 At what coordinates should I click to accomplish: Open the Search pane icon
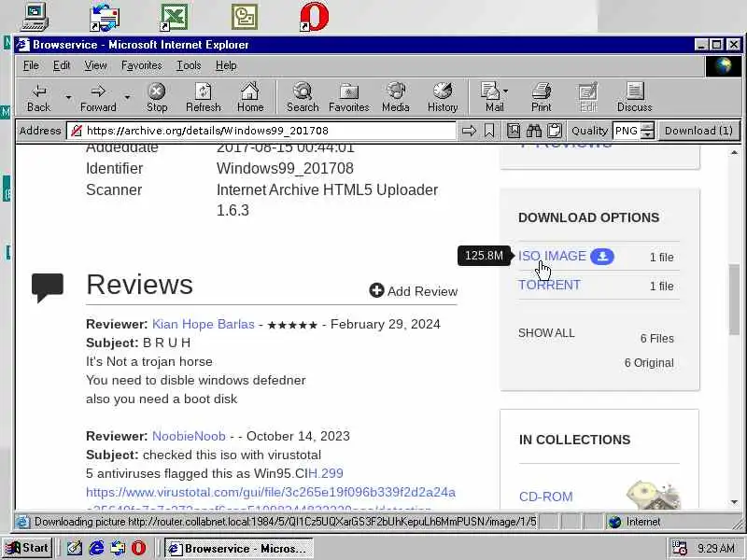(x=303, y=98)
